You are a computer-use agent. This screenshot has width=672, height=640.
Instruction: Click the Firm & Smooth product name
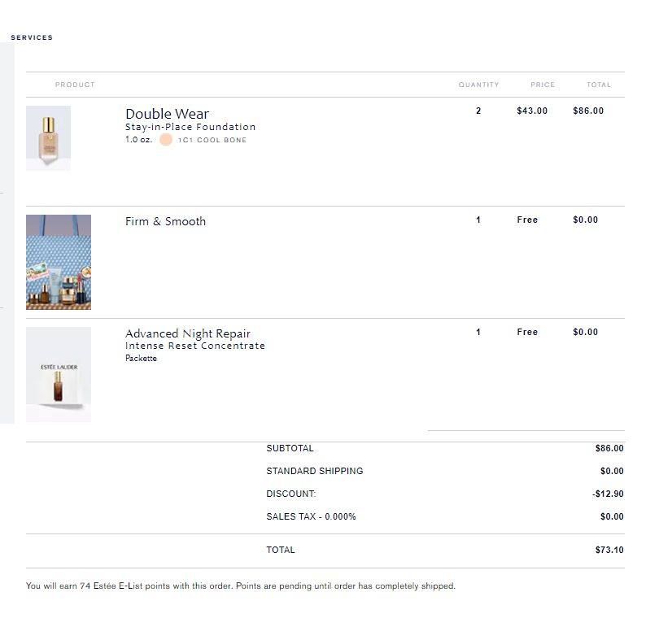coord(165,221)
